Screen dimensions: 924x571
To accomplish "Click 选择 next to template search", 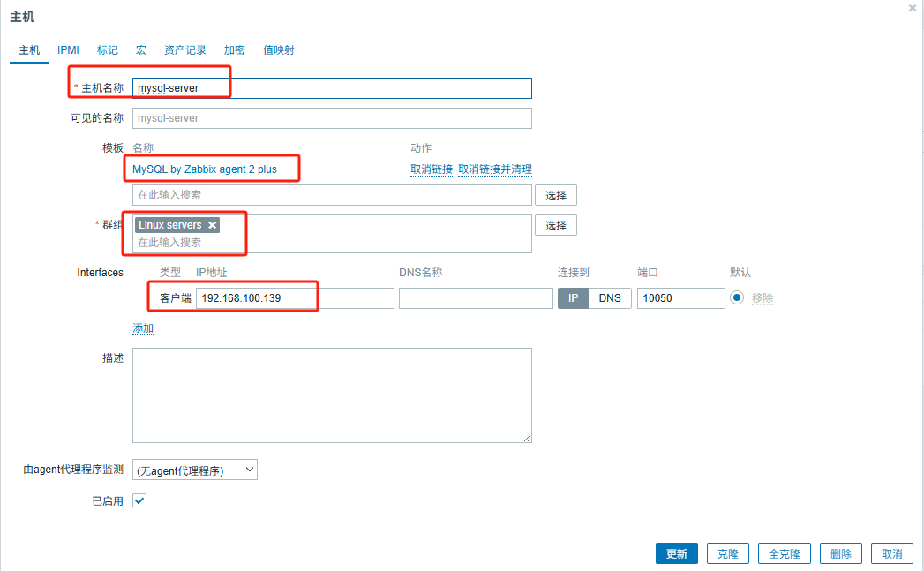I will tap(556, 195).
